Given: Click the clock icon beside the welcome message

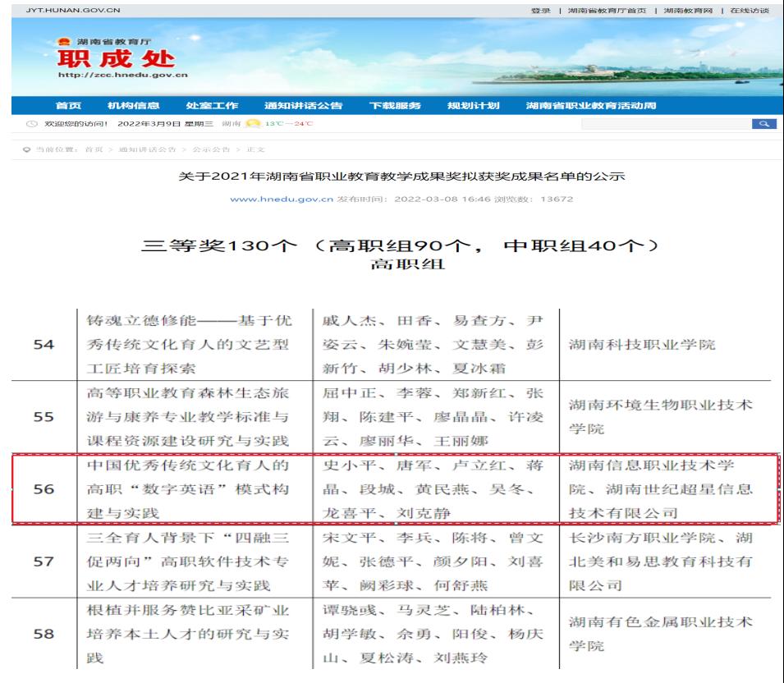Looking at the screenshot, I should point(31,124).
